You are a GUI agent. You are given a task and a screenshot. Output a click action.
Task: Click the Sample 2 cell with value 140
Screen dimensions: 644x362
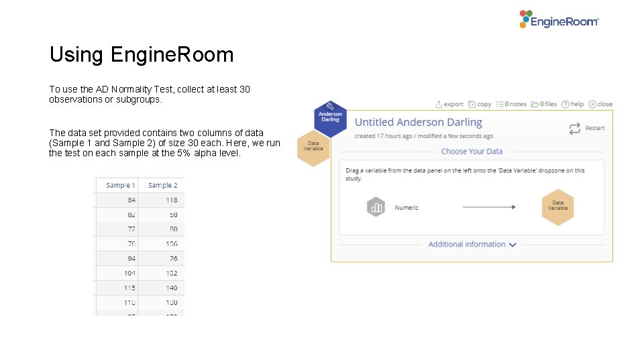coord(162,288)
